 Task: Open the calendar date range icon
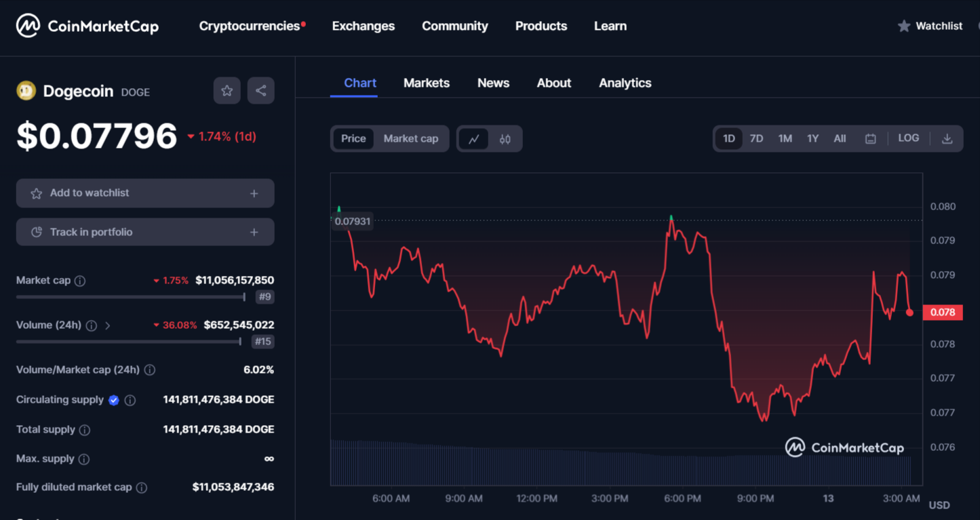(871, 138)
